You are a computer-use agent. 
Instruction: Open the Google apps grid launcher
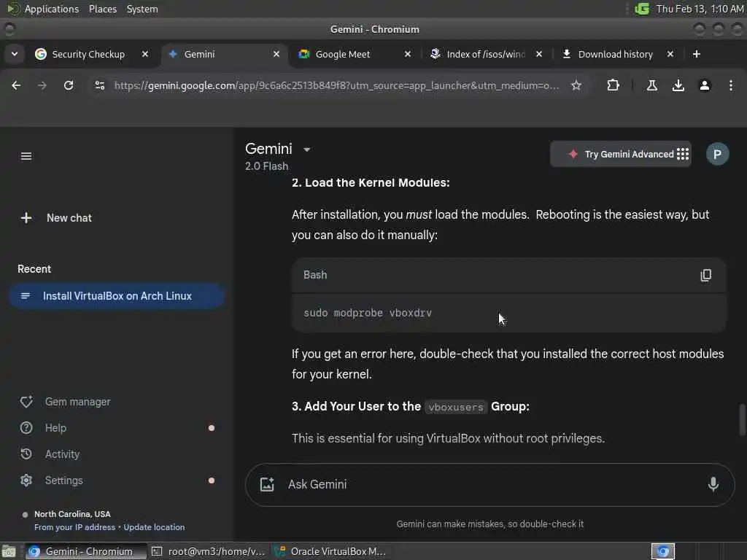[x=683, y=154]
